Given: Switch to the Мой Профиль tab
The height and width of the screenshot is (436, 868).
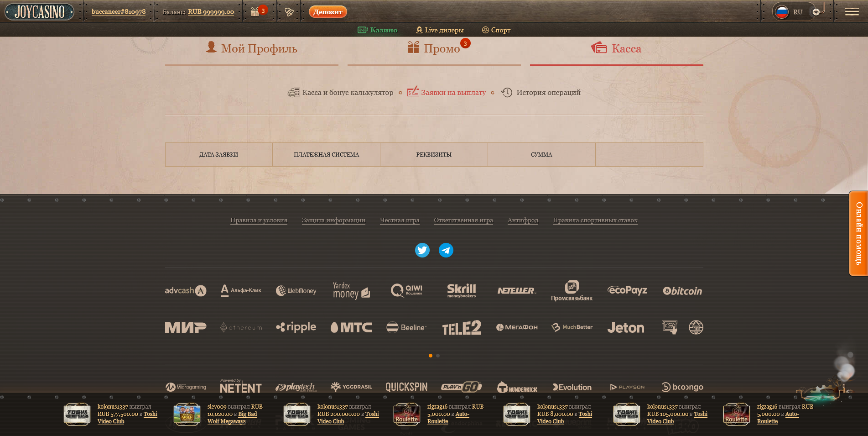Looking at the screenshot, I should (x=252, y=49).
